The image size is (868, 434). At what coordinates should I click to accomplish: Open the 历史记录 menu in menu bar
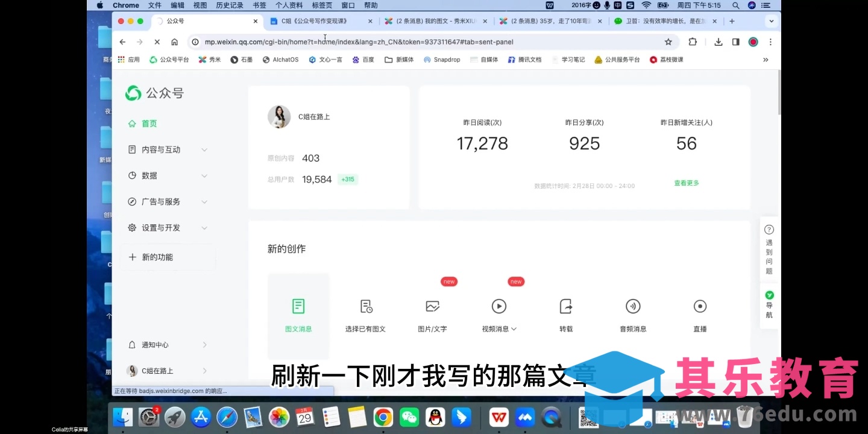click(x=229, y=5)
